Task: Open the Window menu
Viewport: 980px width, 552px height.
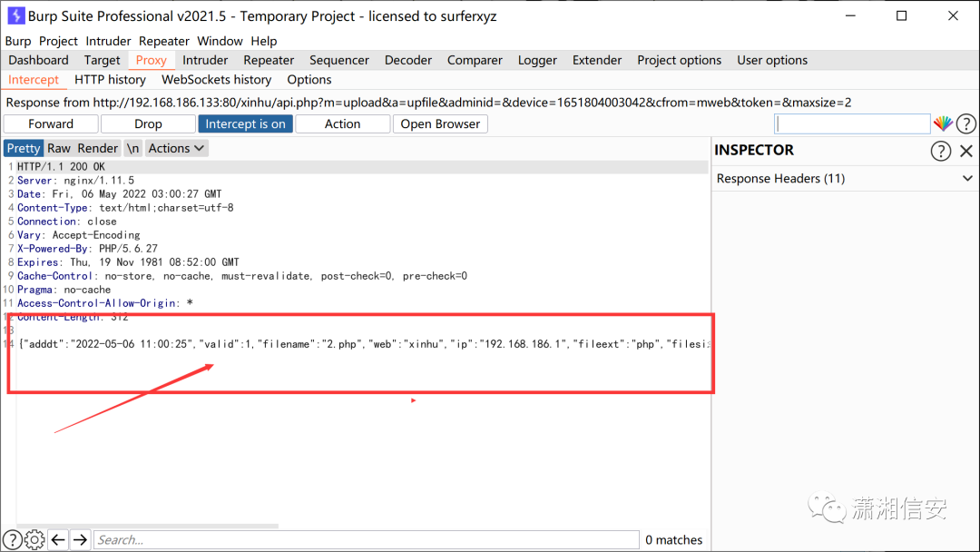Action: [x=220, y=41]
